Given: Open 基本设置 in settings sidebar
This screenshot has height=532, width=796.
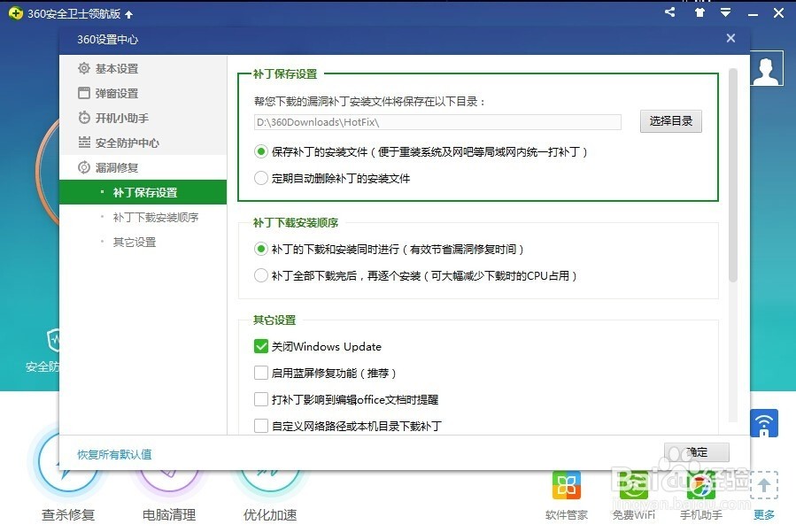Looking at the screenshot, I should pyautogui.click(x=117, y=68).
